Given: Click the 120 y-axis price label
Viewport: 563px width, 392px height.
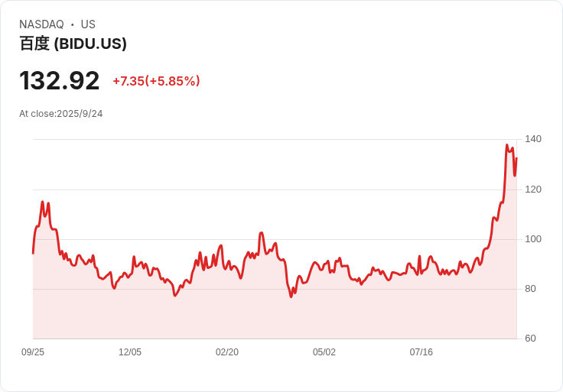Looking at the screenshot, I should click(533, 189).
